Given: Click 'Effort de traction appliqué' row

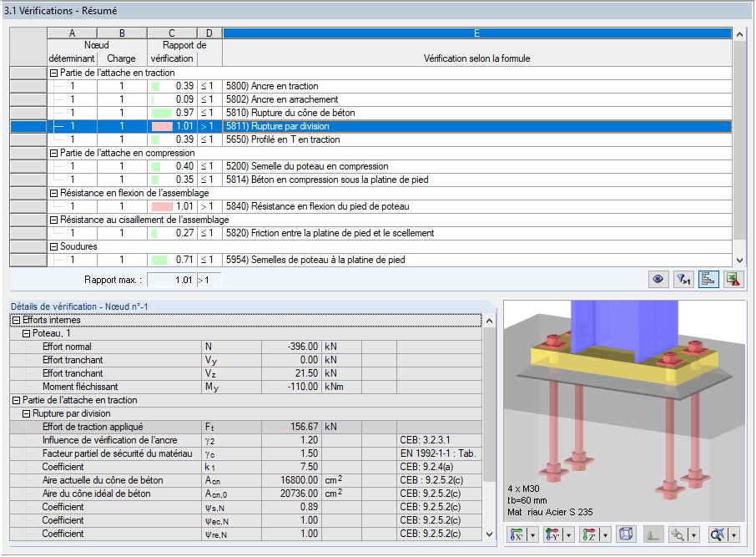Looking at the screenshot, I should click(245, 427).
